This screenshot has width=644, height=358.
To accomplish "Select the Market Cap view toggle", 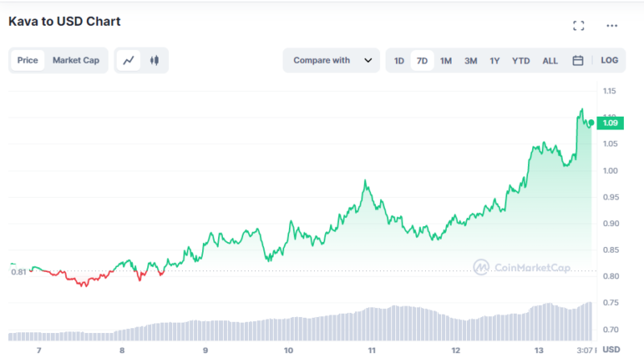I will [x=76, y=60].
